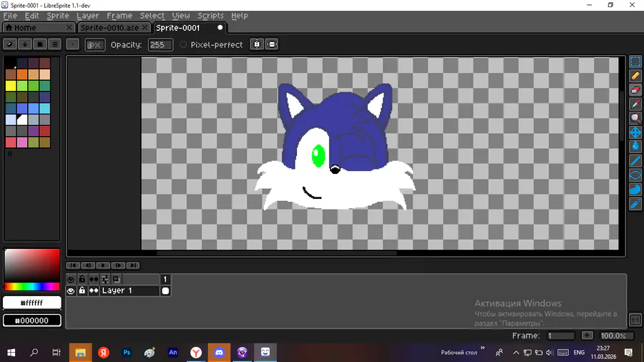
Task: Open the brush type selector
Action: (x=73, y=44)
